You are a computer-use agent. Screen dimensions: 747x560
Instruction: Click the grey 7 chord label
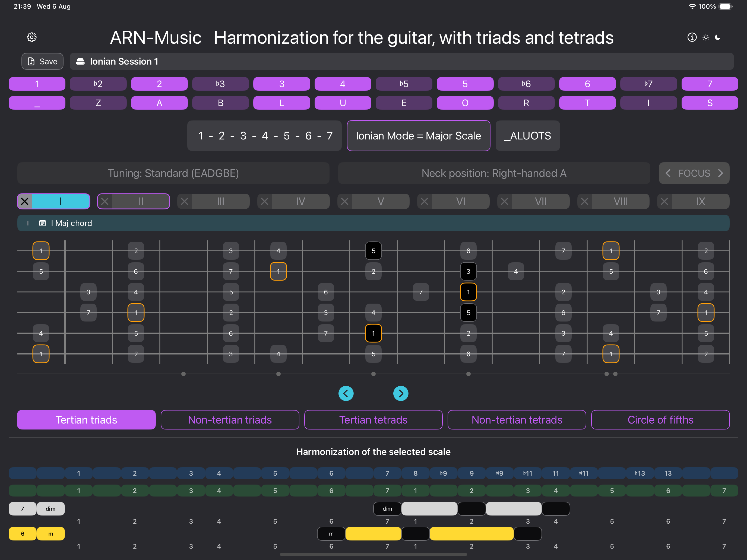coord(23,509)
